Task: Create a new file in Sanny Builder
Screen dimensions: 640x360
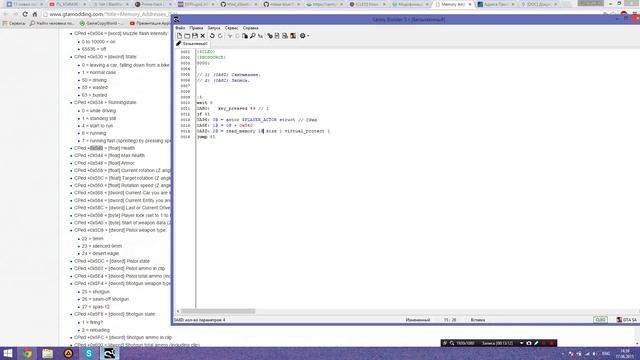Action: click(x=179, y=36)
